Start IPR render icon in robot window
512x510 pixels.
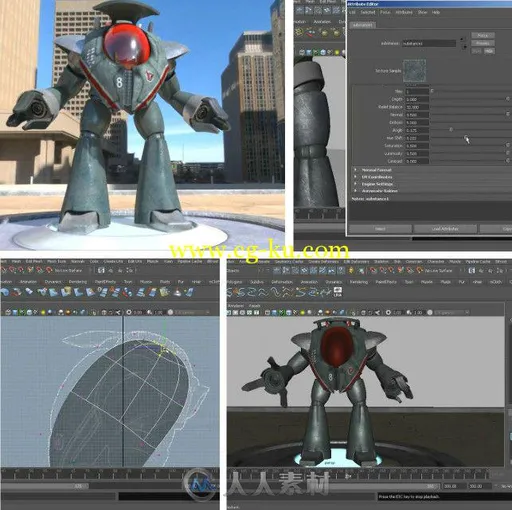490,271
